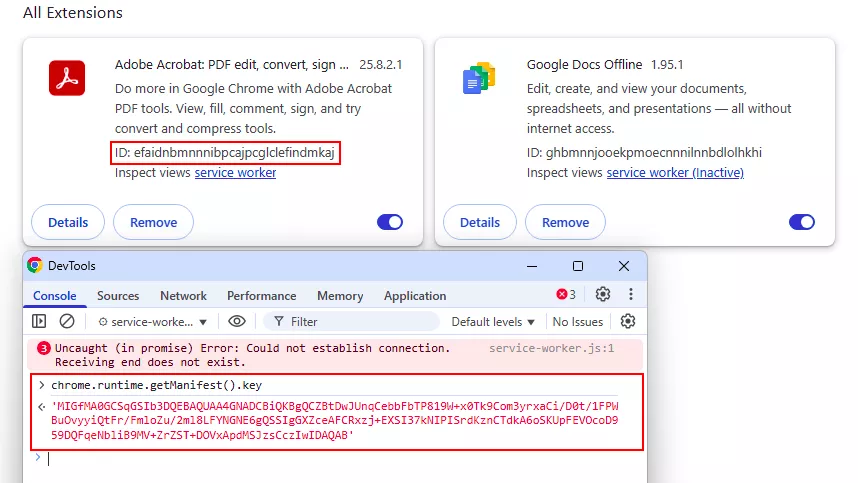Screen dimensions: 858x483
Task: Open Details for Adobe Acrobat extension
Action: (x=68, y=222)
